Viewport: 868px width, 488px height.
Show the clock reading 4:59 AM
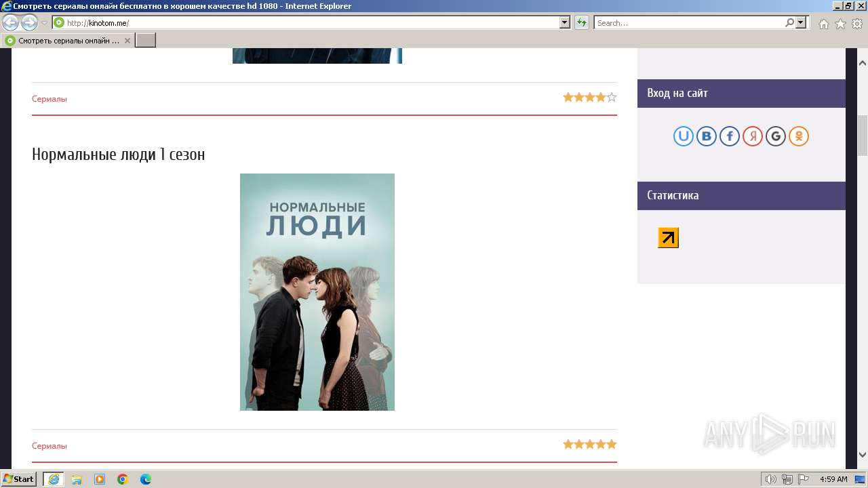click(833, 479)
